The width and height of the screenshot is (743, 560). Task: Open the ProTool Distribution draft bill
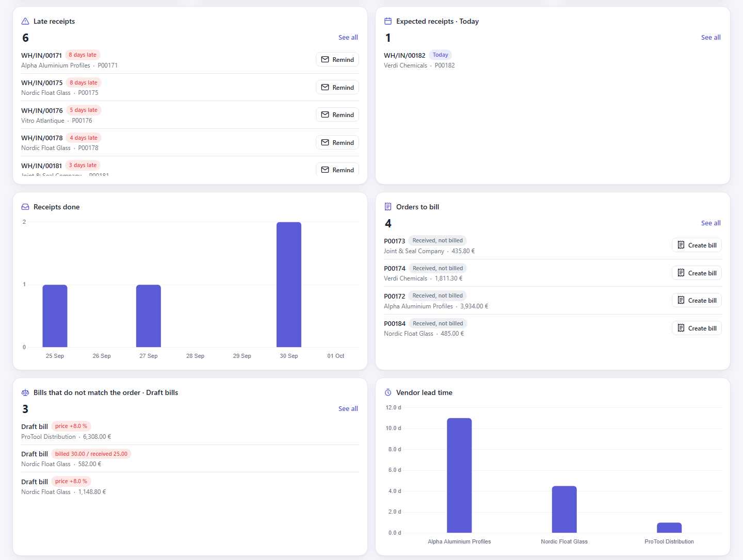pyautogui.click(x=190, y=432)
